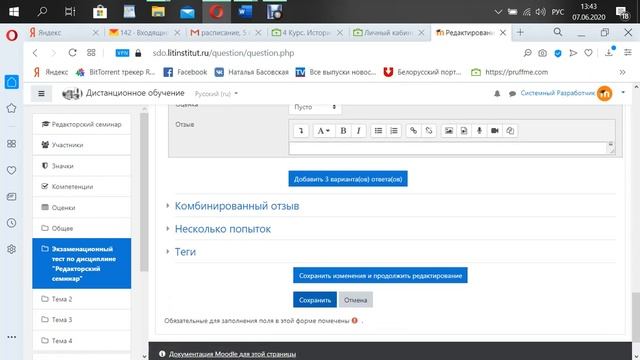Select the Экзаменационный тест sidebar item
Image resolution: width=640 pixels, height=360 pixels.
click(82, 264)
